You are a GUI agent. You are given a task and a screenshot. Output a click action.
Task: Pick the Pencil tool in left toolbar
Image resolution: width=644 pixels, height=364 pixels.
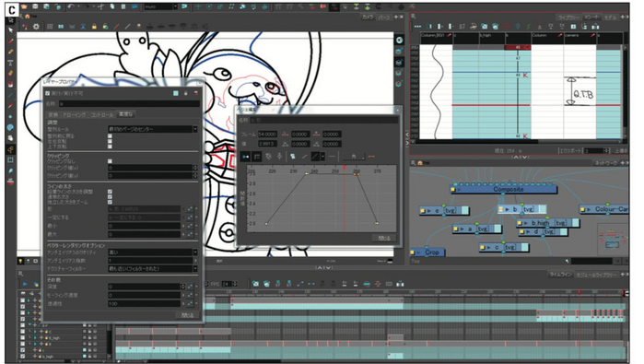click(x=11, y=52)
